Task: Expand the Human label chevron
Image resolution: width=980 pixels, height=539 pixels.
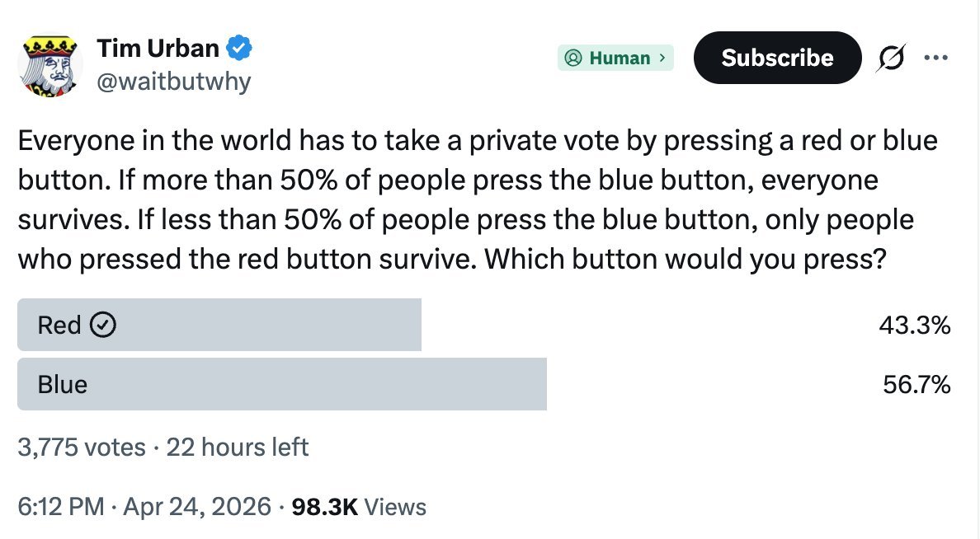Action: tap(662, 58)
